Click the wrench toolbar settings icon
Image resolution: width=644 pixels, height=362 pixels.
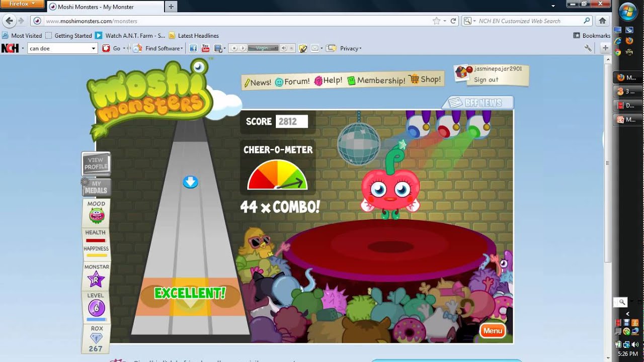pyautogui.click(x=588, y=48)
